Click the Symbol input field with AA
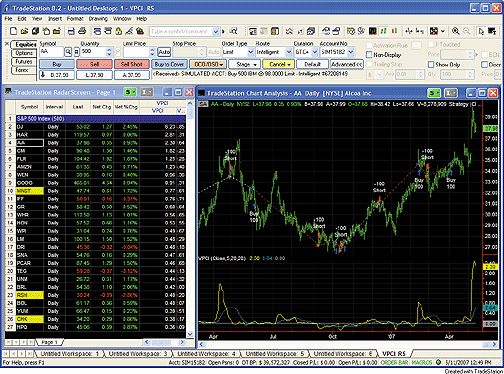504x374 pixels. point(52,52)
